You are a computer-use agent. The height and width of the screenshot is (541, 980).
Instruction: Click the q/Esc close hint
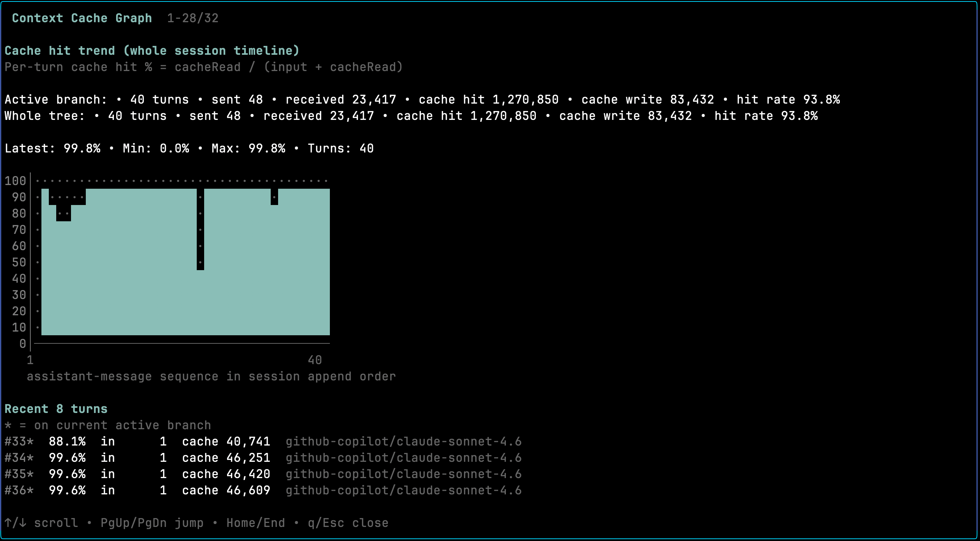click(x=348, y=523)
